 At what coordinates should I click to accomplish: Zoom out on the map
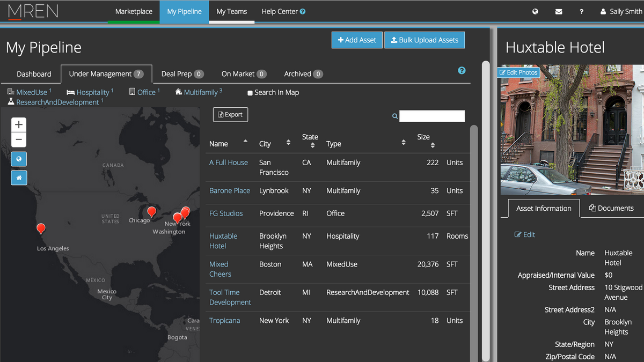(x=19, y=140)
